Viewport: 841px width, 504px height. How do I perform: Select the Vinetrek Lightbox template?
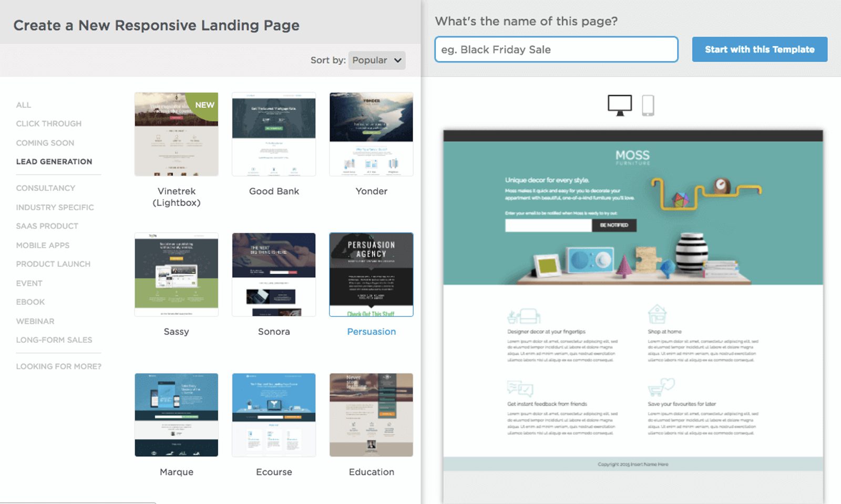[x=176, y=134]
